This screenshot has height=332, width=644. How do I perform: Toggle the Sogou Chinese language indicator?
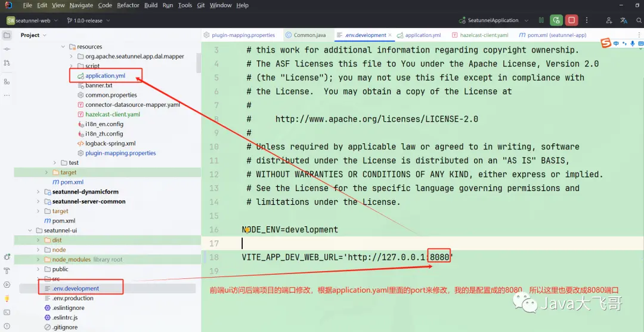pyautogui.click(x=617, y=43)
